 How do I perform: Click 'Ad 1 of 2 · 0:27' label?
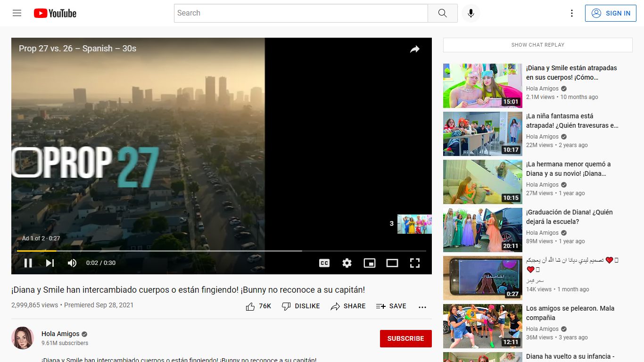(x=41, y=239)
